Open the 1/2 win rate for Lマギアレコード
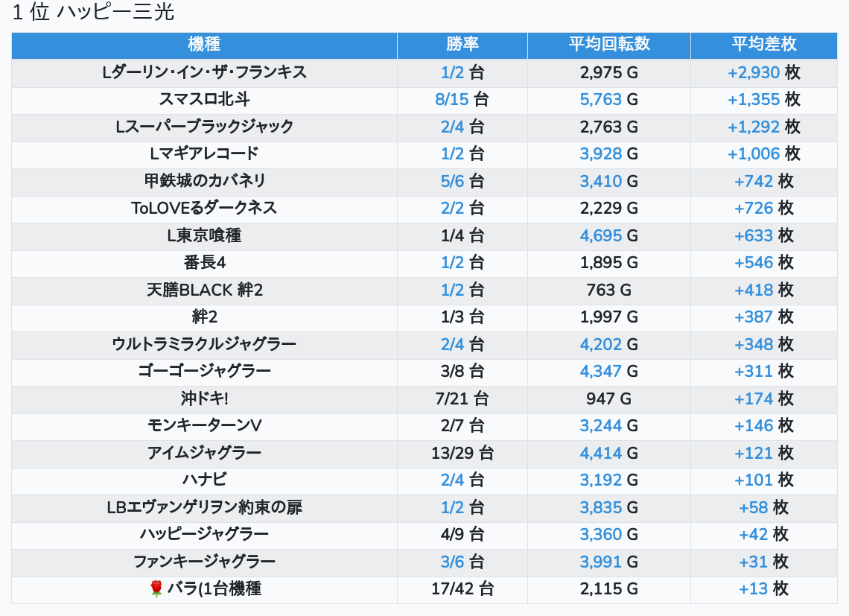 452,154
